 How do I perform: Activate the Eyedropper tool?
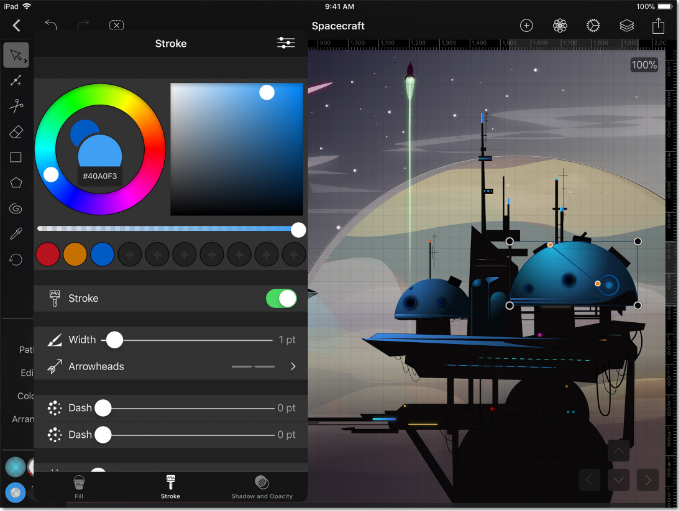pos(16,234)
